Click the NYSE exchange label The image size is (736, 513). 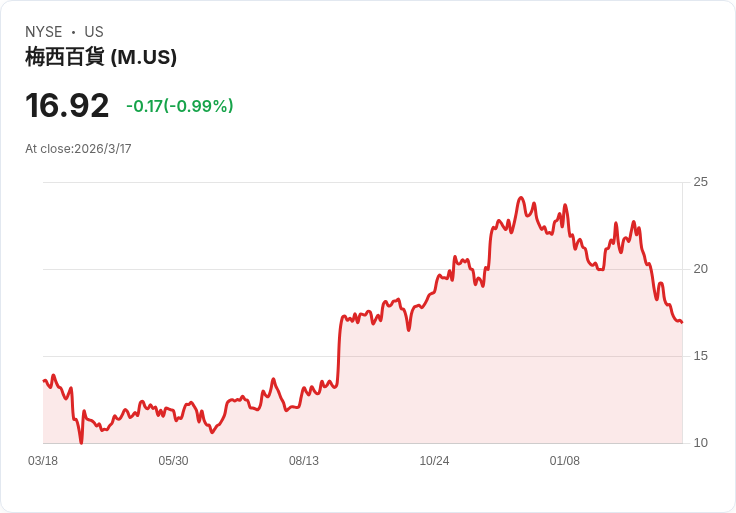tap(44, 32)
